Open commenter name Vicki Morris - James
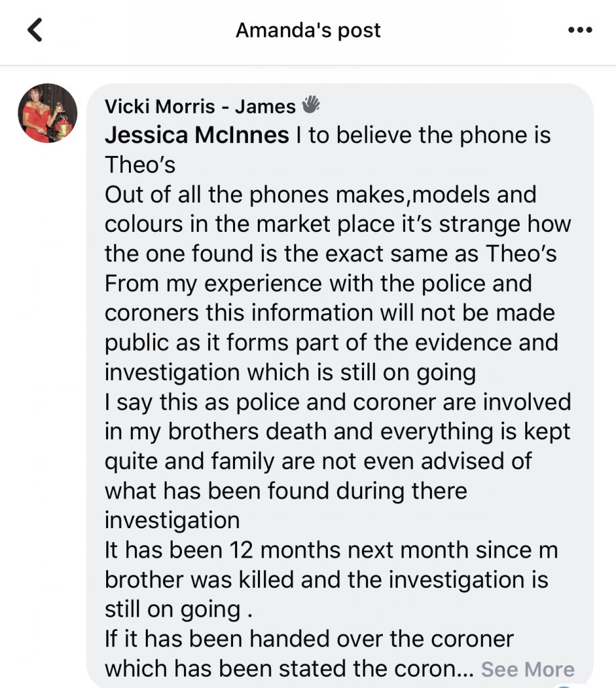The width and height of the screenshot is (616, 688). click(x=200, y=106)
